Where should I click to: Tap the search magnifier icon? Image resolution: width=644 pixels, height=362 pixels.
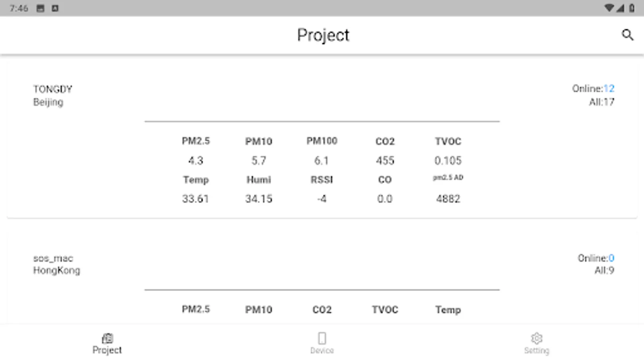point(627,35)
